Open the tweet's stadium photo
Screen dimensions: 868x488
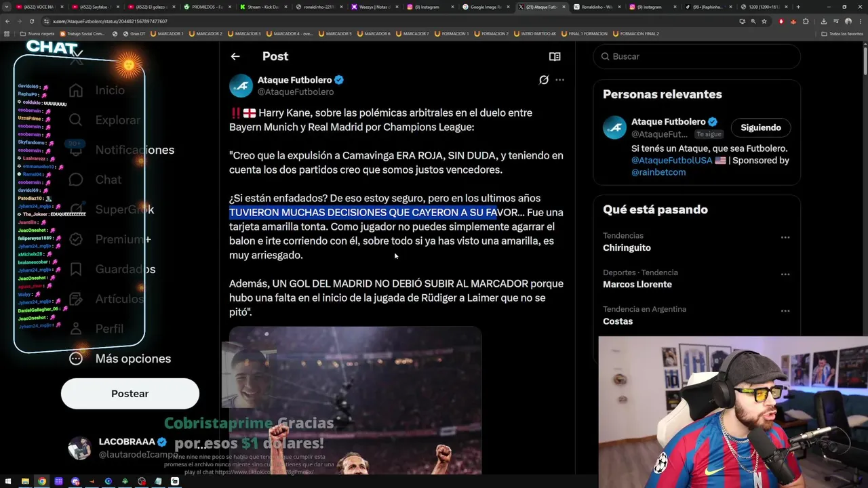(355, 400)
